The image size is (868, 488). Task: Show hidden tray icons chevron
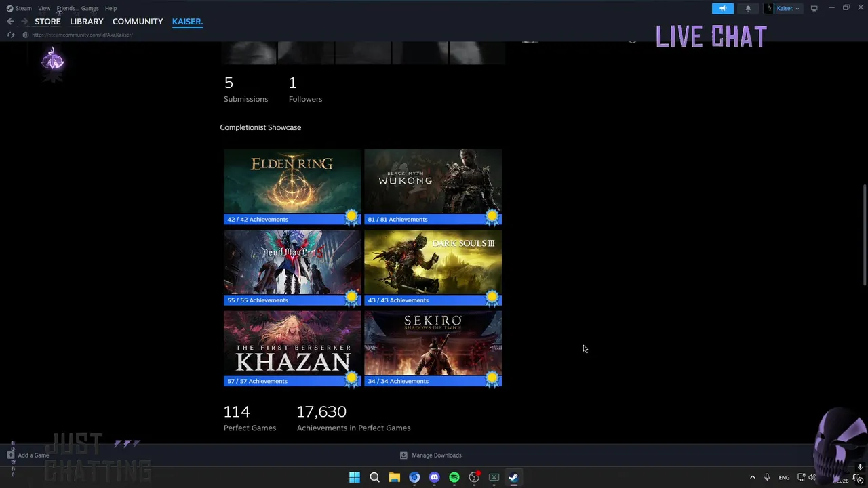pyautogui.click(x=752, y=477)
